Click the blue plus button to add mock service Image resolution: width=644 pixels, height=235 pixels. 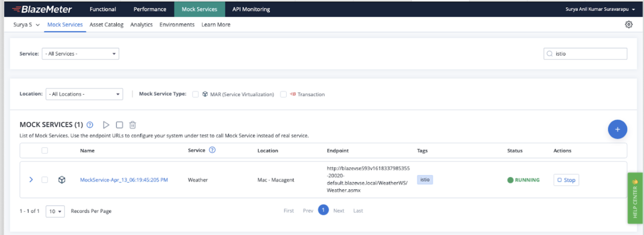[x=618, y=129]
